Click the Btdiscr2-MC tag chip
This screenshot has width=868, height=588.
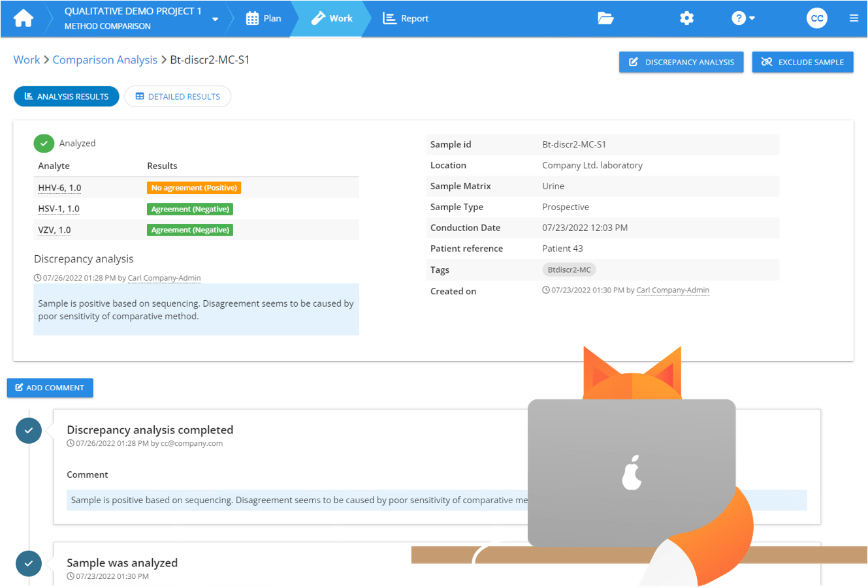570,270
